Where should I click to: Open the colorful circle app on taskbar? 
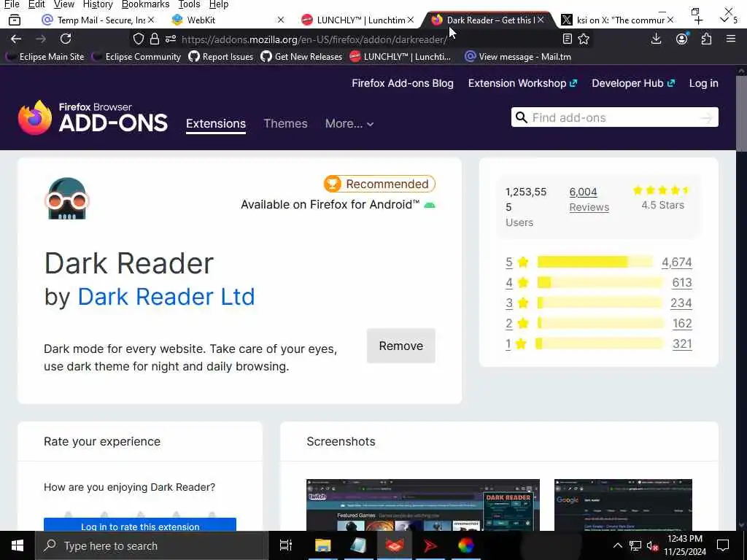point(466,545)
